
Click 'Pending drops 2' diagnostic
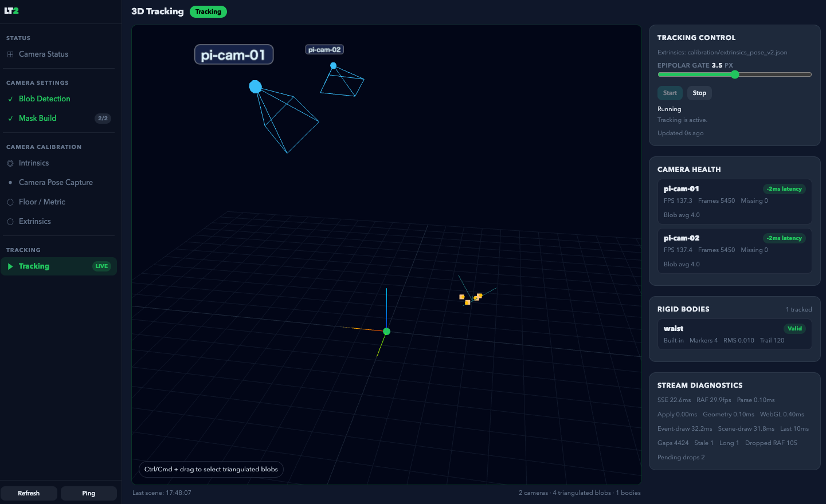point(681,457)
